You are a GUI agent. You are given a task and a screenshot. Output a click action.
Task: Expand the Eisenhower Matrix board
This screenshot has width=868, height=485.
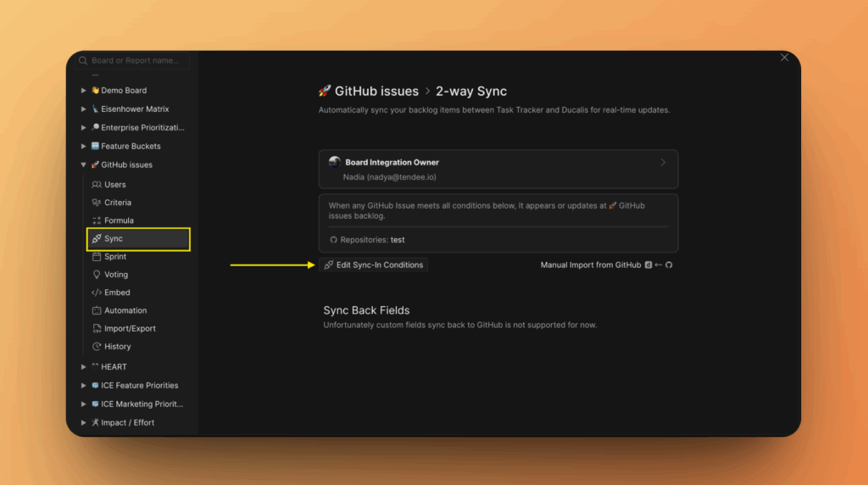point(83,109)
